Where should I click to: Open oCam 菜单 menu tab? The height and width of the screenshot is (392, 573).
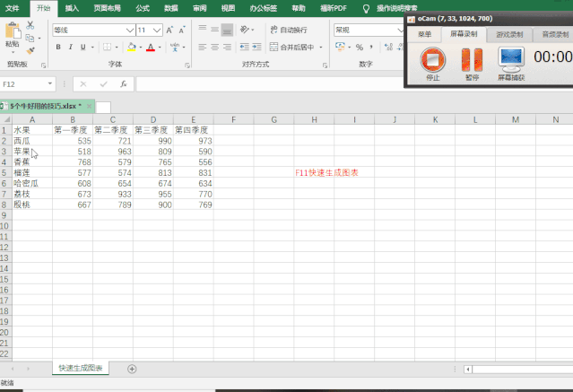(424, 34)
